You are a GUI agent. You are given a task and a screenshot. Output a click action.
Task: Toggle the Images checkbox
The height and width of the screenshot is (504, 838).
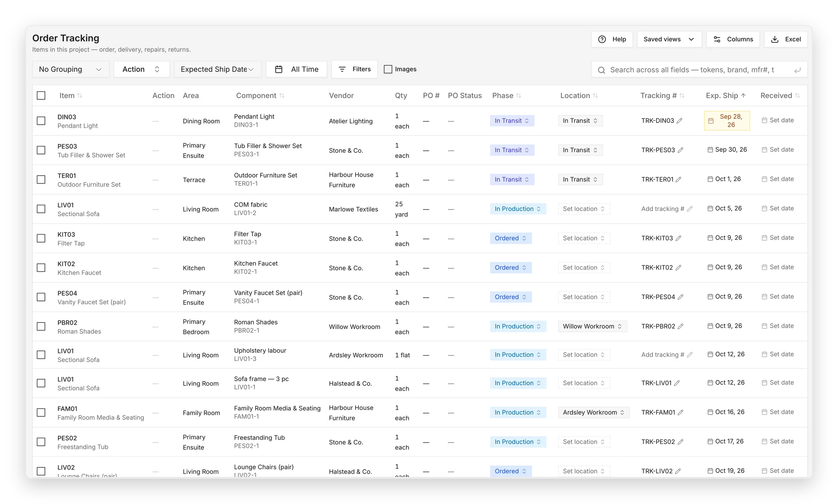[388, 69]
